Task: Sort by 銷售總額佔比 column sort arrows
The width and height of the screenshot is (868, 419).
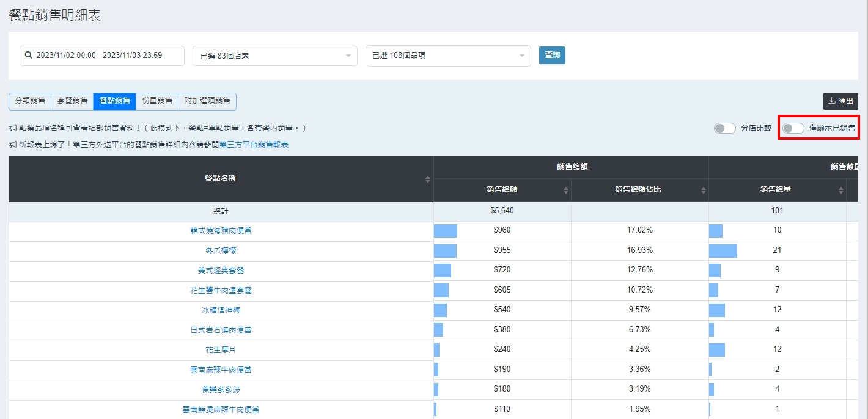Action: pyautogui.click(x=703, y=190)
